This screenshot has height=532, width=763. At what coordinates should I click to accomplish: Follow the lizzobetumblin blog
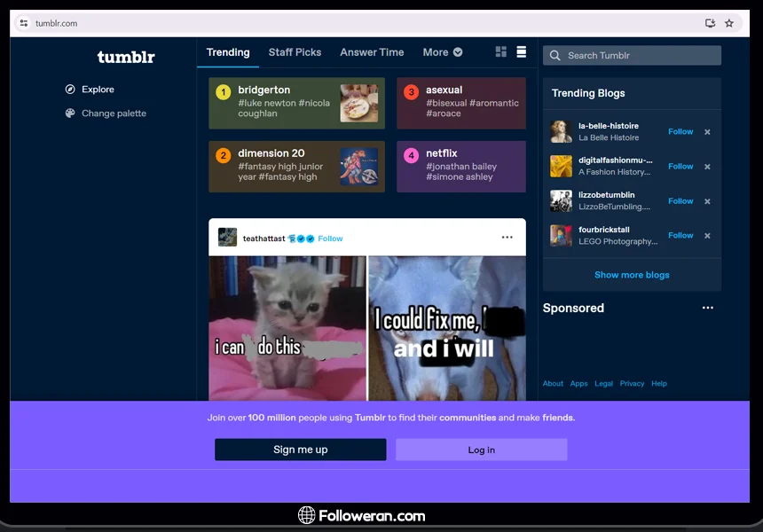(680, 201)
